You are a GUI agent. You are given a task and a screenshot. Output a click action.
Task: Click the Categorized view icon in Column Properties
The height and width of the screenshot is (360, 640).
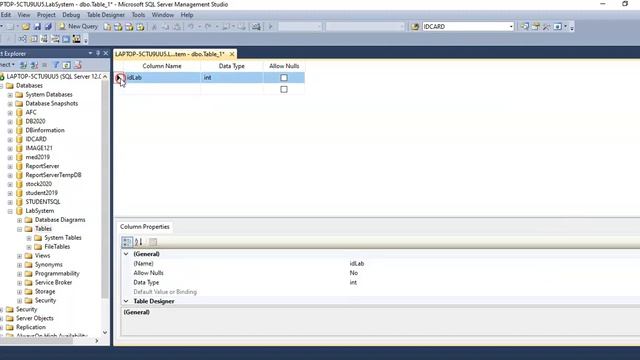(x=127, y=242)
